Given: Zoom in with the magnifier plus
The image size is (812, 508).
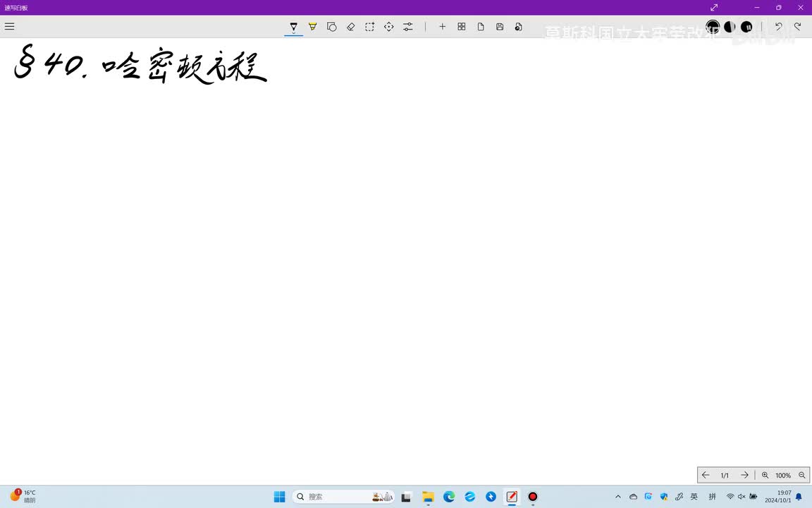Looking at the screenshot, I should point(765,475).
